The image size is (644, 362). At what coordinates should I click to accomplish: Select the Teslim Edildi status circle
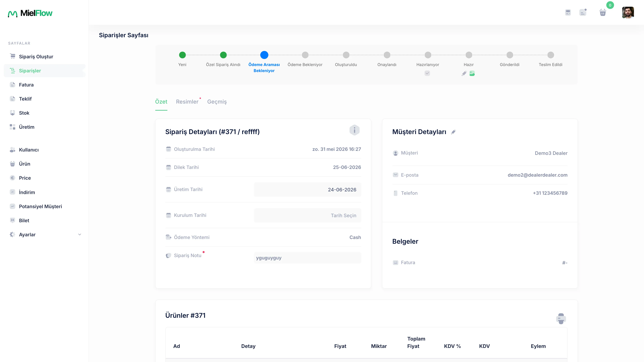tap(550, 55)
